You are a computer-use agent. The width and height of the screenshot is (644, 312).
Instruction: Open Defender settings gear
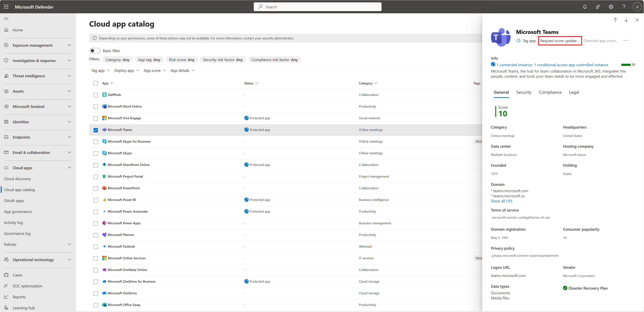(x=611, y=7)
